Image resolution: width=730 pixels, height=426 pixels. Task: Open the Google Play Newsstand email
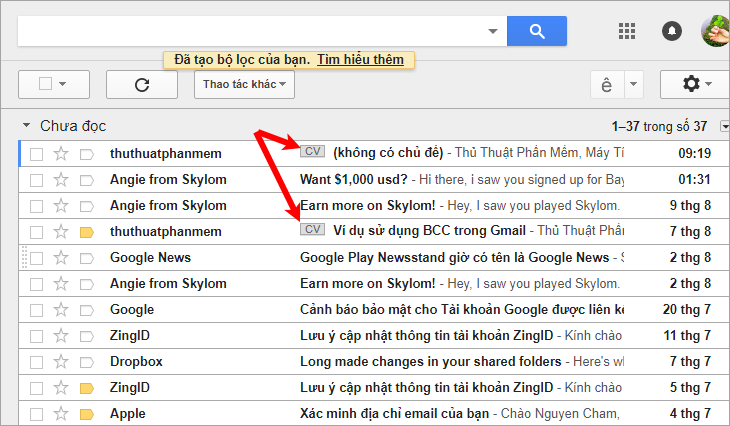tap(454, 257)
